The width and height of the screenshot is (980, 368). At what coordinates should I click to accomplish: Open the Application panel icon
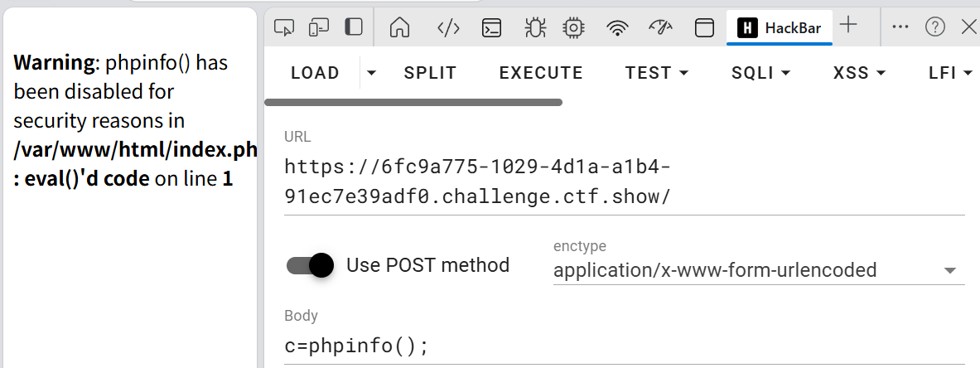(x=703, y=27)
